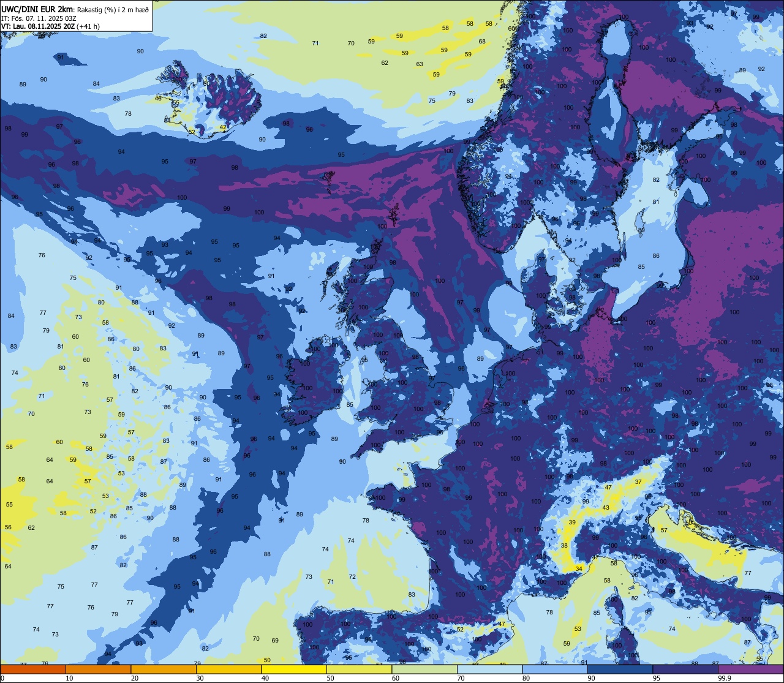Click the 20–30 amber legend swatch
Screen dimensions: 784x683
164,670
